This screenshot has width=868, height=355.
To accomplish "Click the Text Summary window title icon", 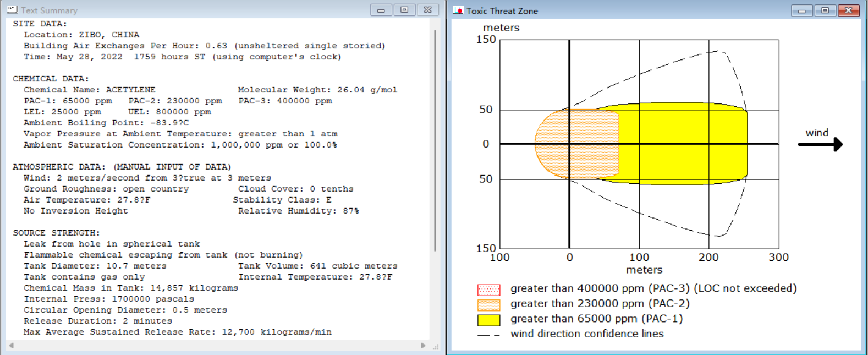I will pos(12,10).
